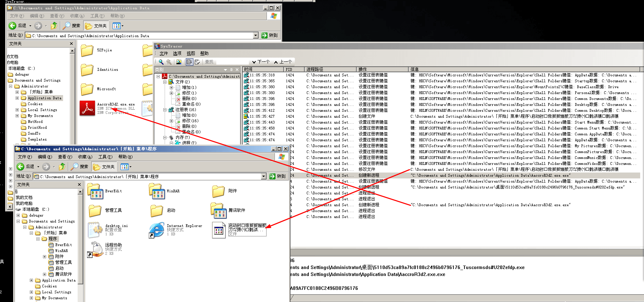Viewport: 644px width, 302px height.
Task: Click the pin icon on 类别 panel
Action: (232, 70)
